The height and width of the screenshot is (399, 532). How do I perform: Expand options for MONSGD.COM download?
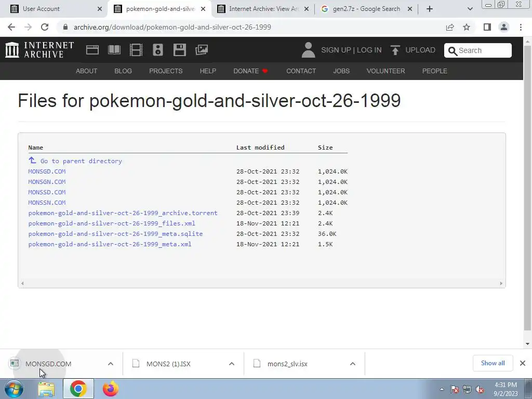point(111,364)
